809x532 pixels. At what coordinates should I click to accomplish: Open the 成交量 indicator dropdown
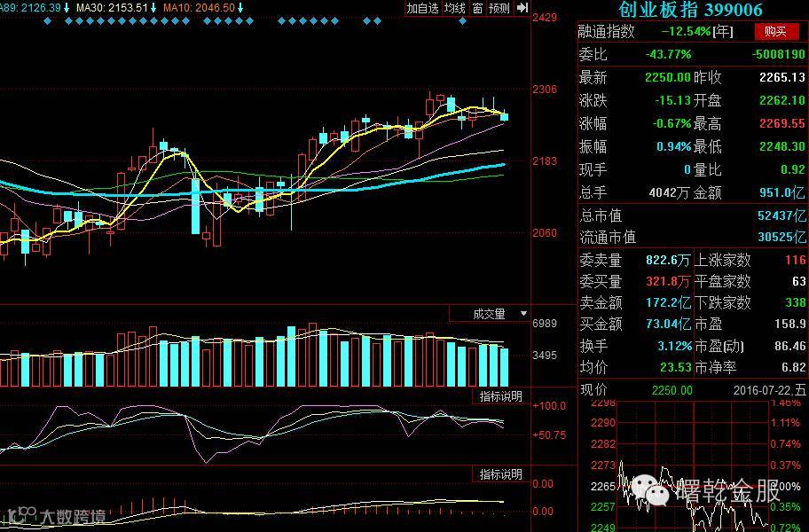click(490, 314)
